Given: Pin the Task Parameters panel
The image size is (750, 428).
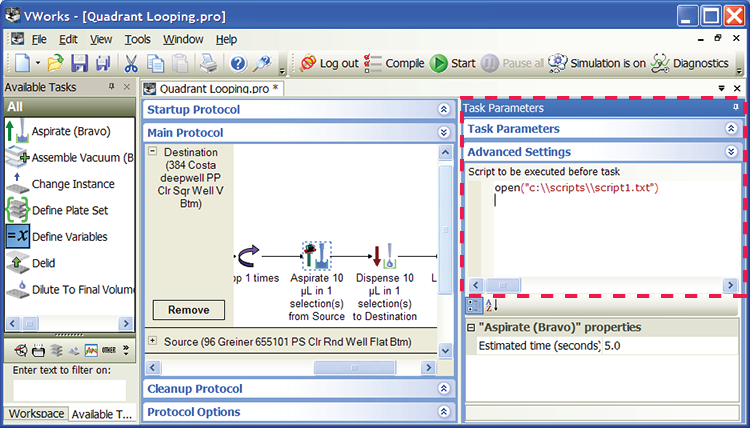Looking at the screenshot, I should (x=736, y=107).
